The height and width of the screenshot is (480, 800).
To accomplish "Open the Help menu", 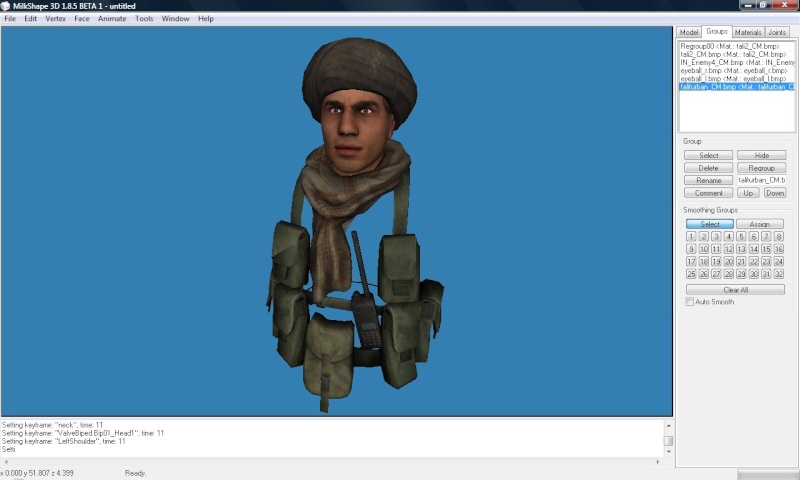I will point(206,18).
